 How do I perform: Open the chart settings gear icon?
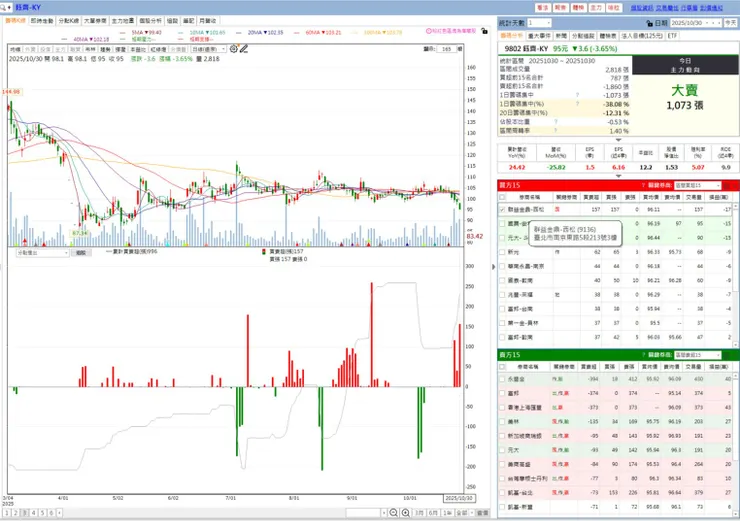click(234, 49)
